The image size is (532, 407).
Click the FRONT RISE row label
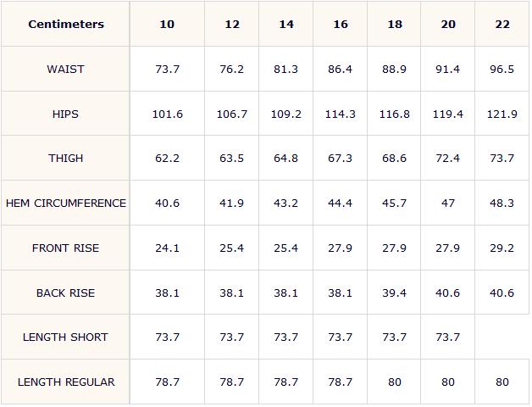pos(65,248)
